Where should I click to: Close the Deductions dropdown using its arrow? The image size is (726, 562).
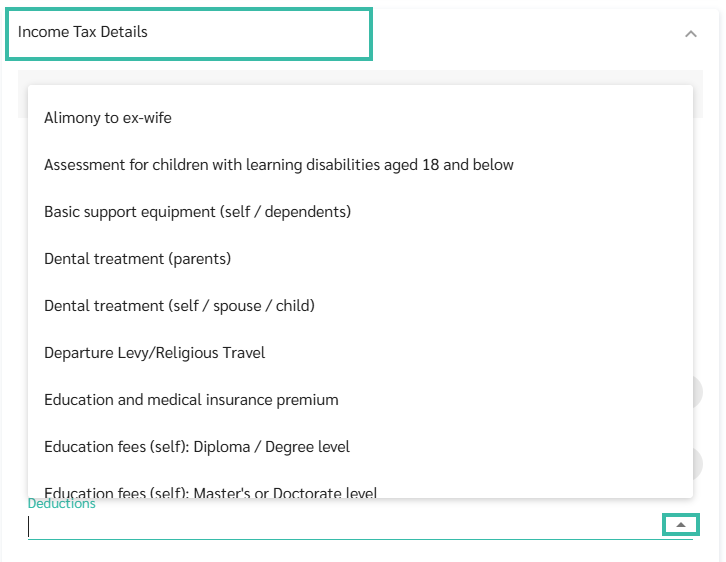(x=681, y=524)
